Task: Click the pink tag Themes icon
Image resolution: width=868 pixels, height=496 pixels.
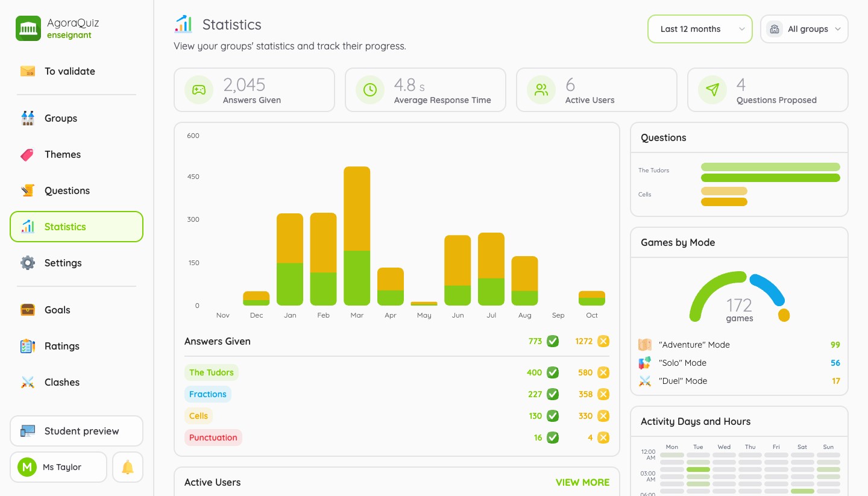Action: pos(28,154)
